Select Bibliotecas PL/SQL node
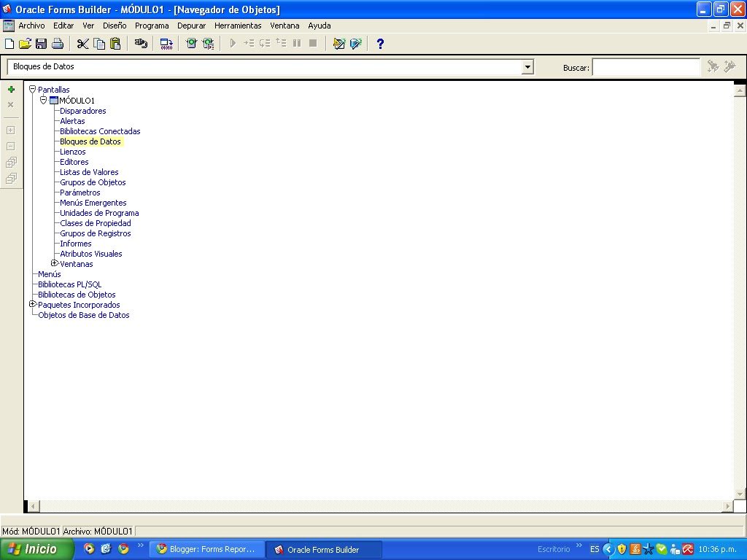 (69, 284)
